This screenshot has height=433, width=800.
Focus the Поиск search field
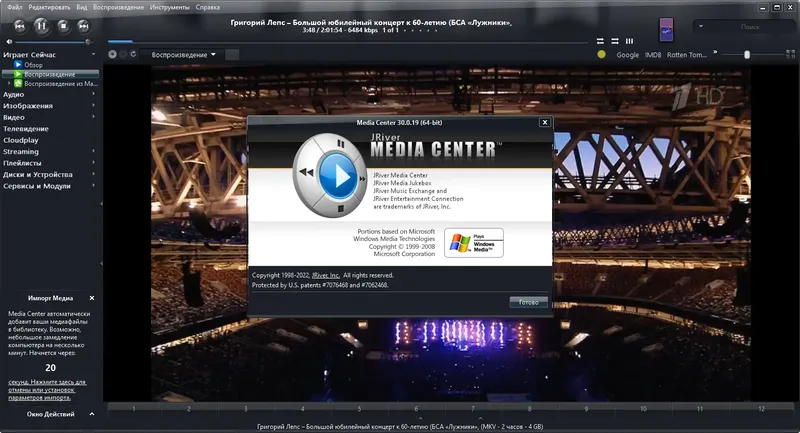click(749, 27)
